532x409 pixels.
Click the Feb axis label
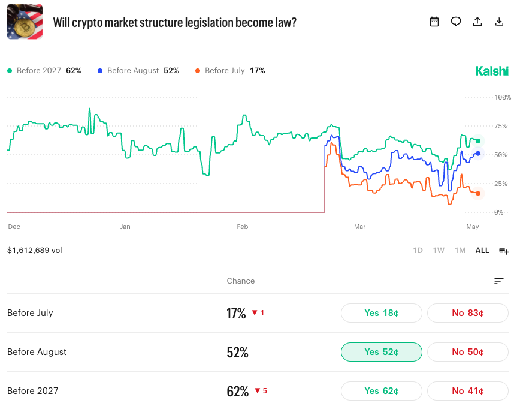tap(243, 227)
